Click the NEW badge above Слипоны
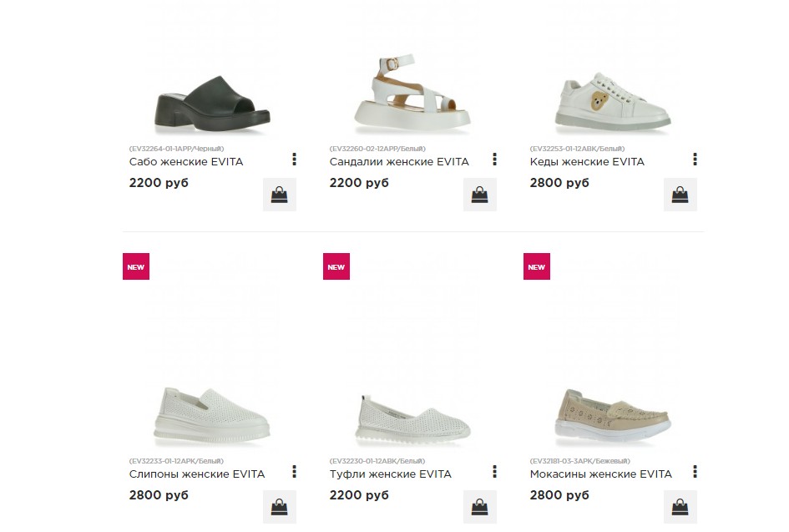The height and width of the screenshot is (532, 789). point(136,266)
